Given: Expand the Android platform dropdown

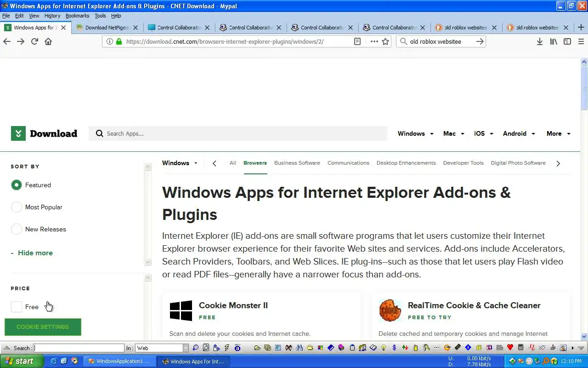Looking at the screenshot, I should [x=519, y=133].
